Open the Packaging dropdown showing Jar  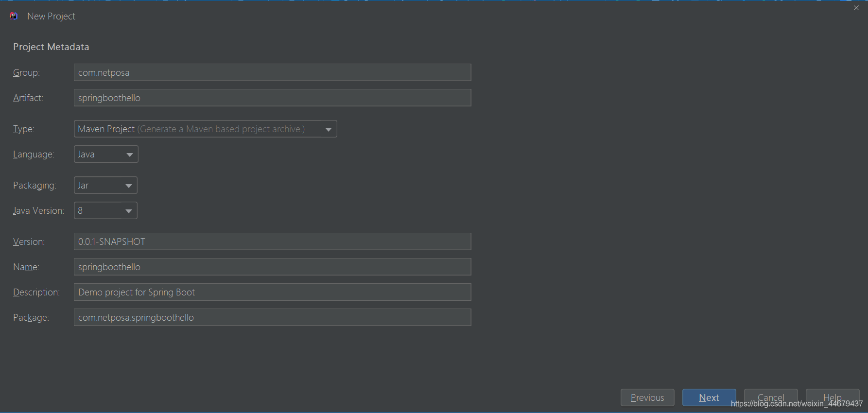pyautogui.click(x=105, y=185)
